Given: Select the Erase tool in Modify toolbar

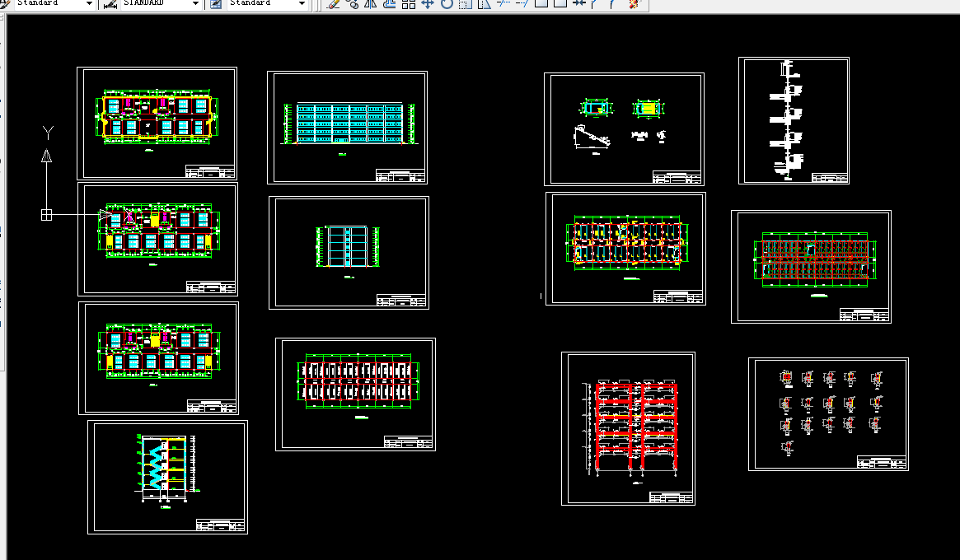Looking at the screenshot, I should tap(333, 3).
